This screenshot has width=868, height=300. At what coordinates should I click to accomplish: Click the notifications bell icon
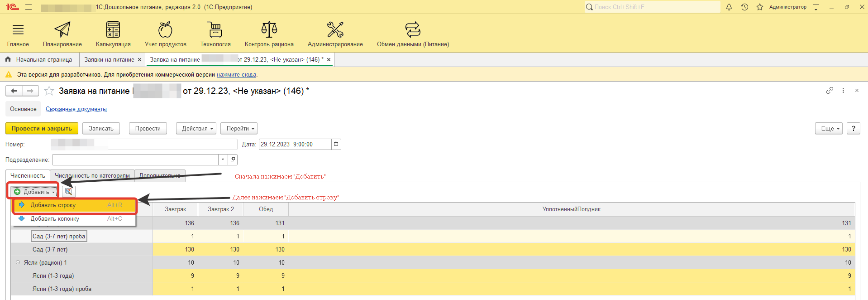click(x=729, y=7)
